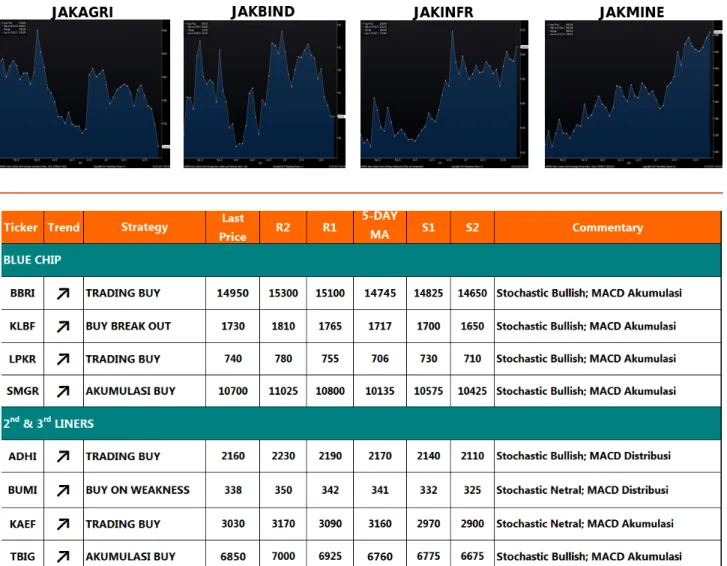Select the LPKR ticker cell
Image resolution: width=727 pixels, height=566 pixels.
coord(22,359)
